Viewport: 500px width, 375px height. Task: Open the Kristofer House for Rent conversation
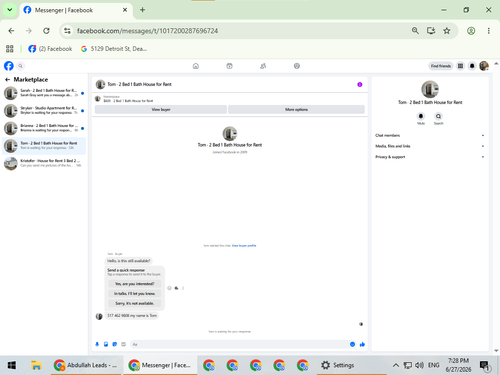[x=44, y=163]
